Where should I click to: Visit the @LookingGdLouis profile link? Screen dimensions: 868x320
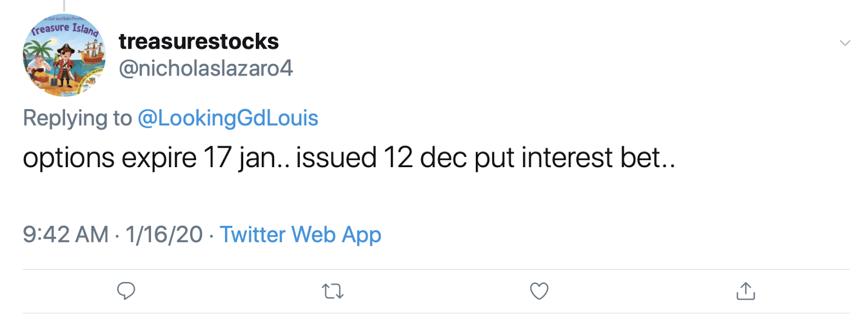coord(228,118)
